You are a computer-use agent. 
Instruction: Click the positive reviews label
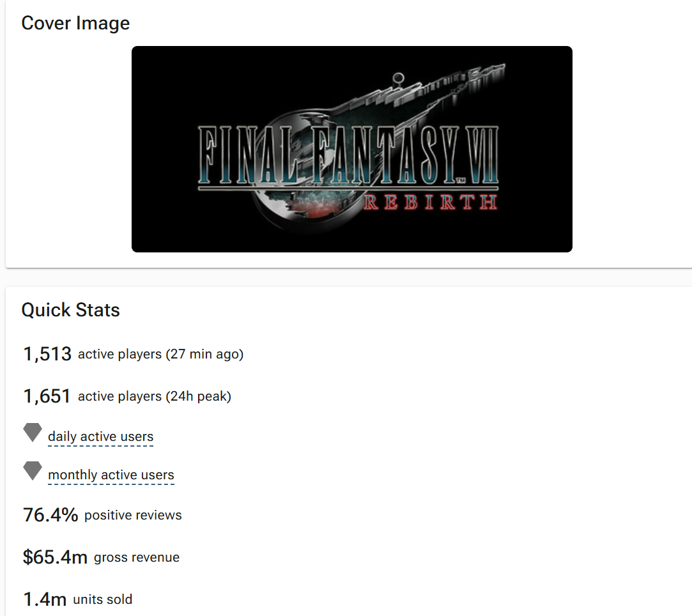point(133,516)
